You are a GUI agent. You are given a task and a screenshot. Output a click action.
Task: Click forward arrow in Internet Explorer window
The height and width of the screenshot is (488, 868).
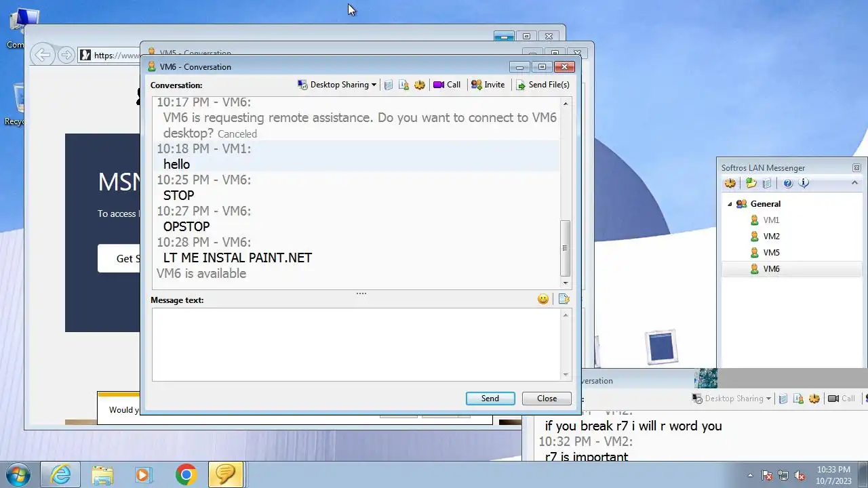(x=66, y=55)
